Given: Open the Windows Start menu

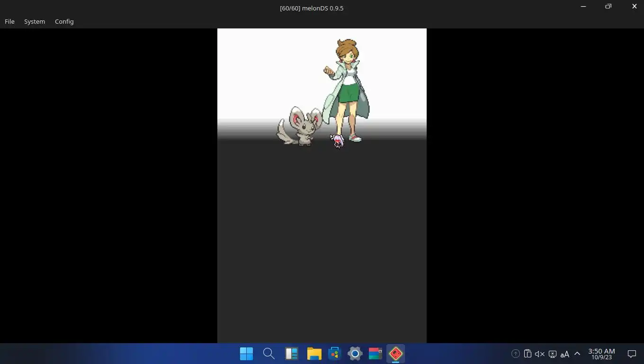Looking at the screenshot, I should click(246, 354).
